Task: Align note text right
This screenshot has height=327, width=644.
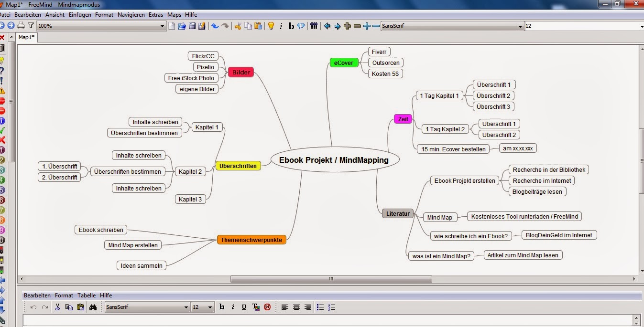Action: click(x=308, y=307)
